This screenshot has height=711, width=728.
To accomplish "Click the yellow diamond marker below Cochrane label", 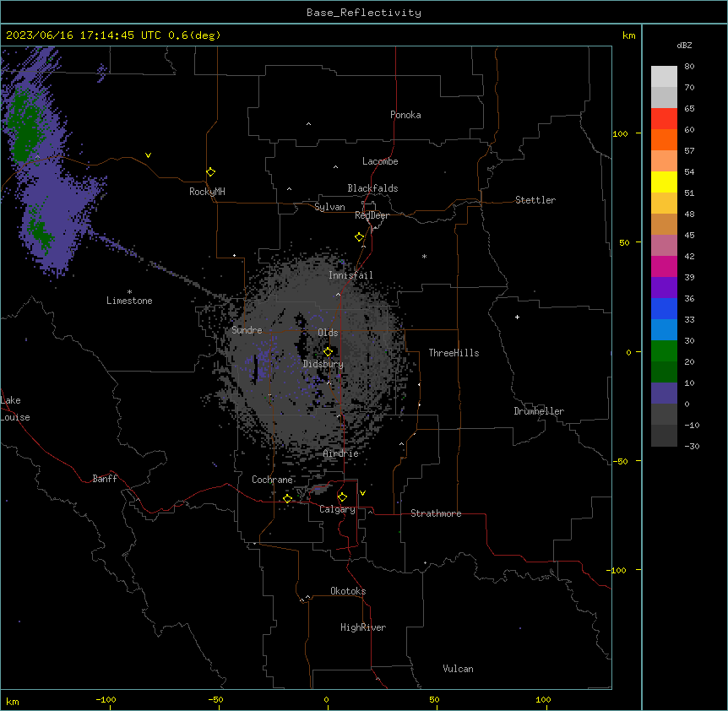I will (x=287, y=499).
